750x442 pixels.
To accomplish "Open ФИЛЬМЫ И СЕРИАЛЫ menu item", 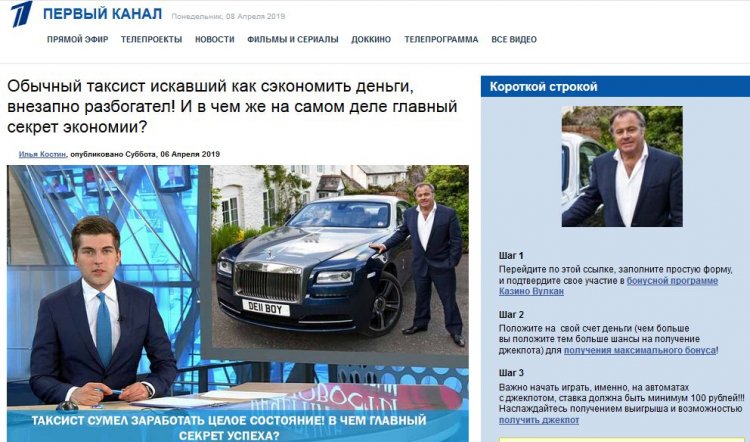I will (293, 39).
